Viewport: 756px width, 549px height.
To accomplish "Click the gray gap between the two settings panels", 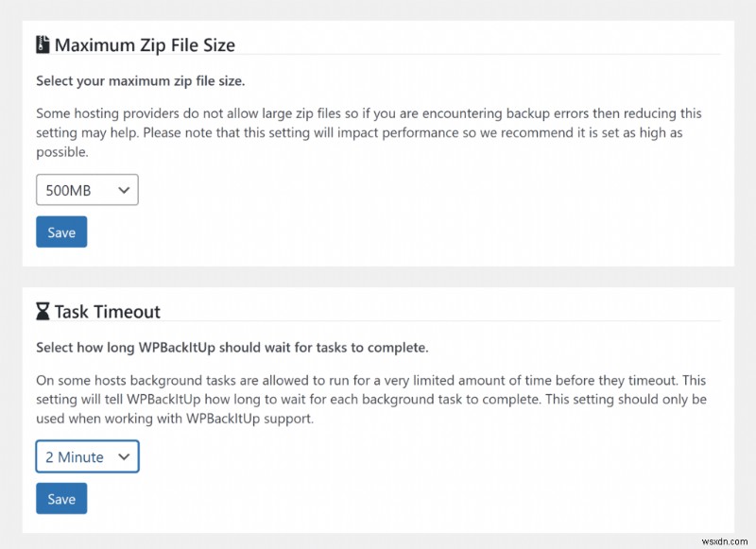I will (x=378, y=276).
